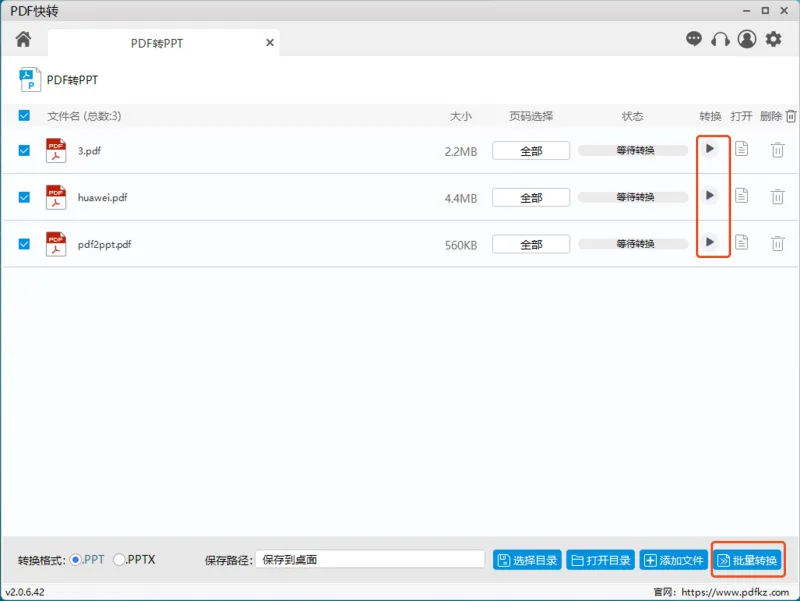Click the 文件名 (总数:3) column header
The width and height of the screenshot is (800, 601).
coord(84,116)
